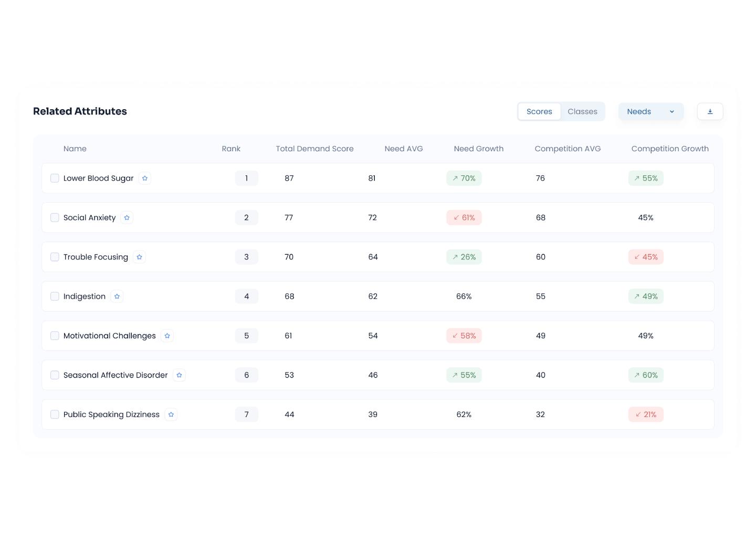756x540 pixels.
Task: Star the Public Speaking Dizziness row
Action: click(171, 414)
